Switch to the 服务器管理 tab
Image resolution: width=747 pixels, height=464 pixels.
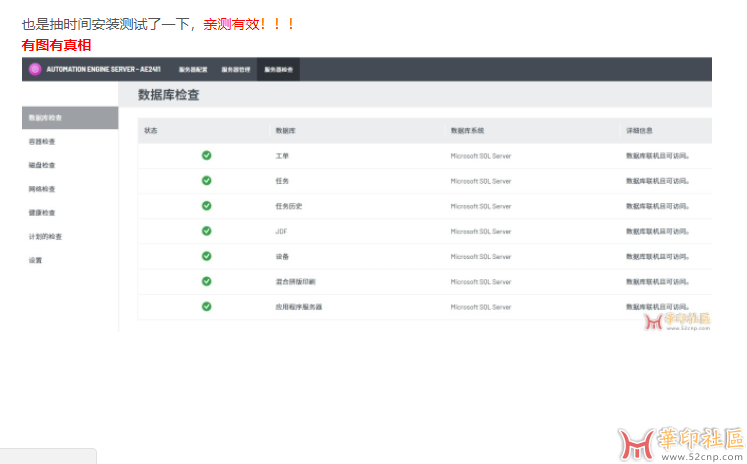click(236, 70)
